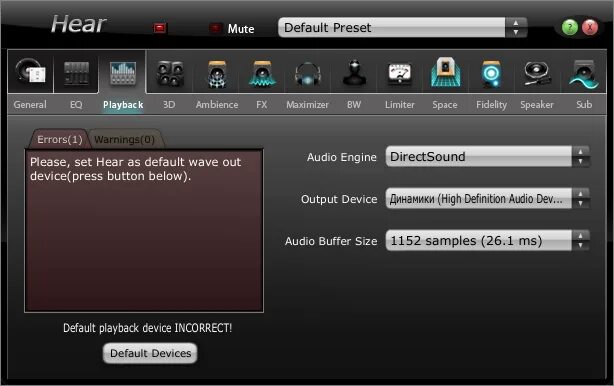This screenshot has height=386, width=614.
Task: Select the EQ equalizer icon
Action: [76, 73]
